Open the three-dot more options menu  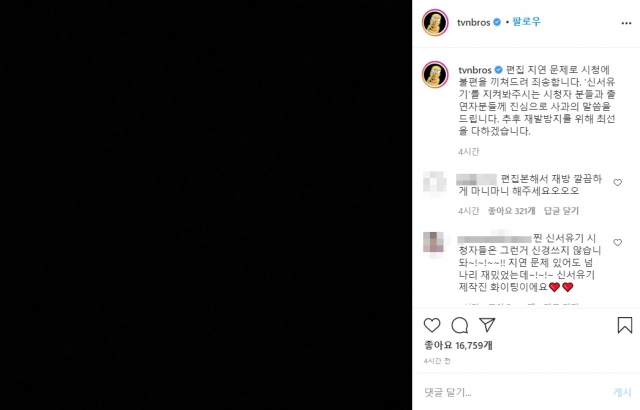[x=626, y=23]
